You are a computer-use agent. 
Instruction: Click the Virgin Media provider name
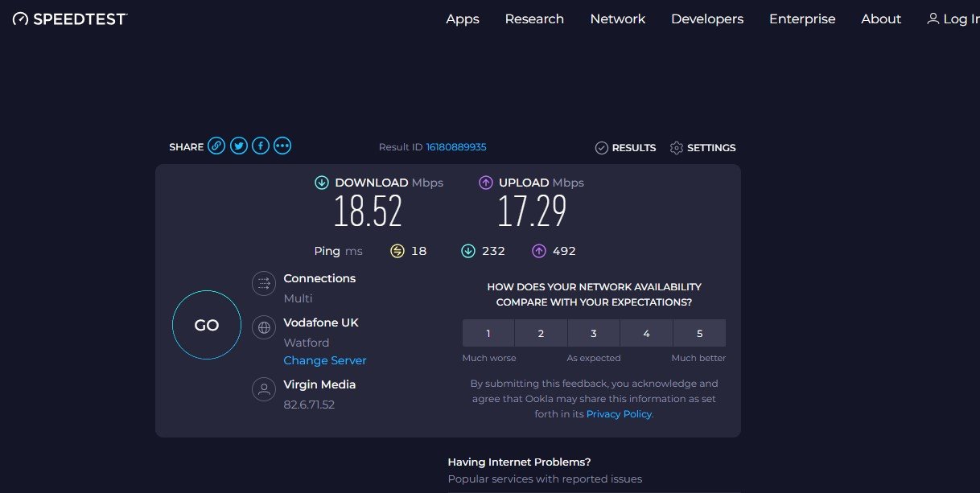point(319,384)
